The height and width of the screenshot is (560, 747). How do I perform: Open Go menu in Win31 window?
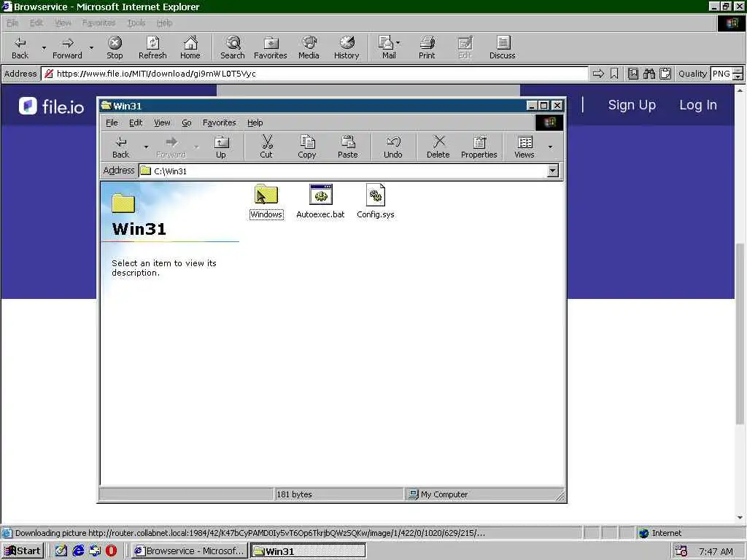tap(186, 122)
